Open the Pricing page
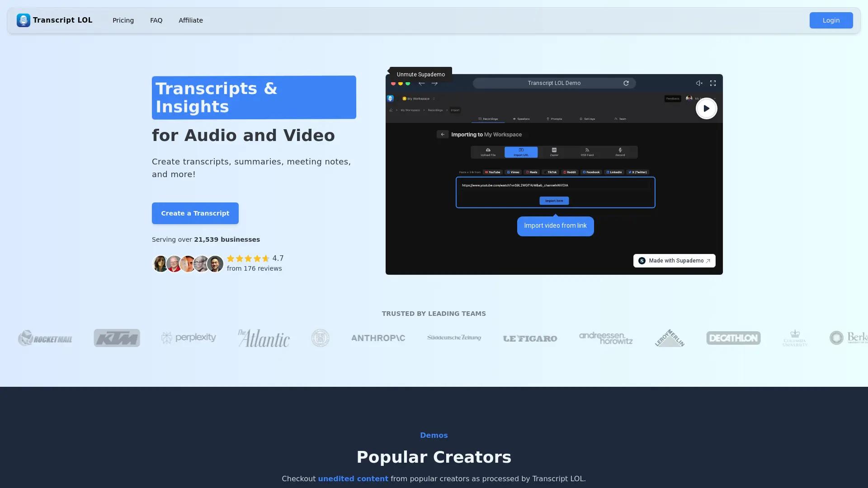 123,20
